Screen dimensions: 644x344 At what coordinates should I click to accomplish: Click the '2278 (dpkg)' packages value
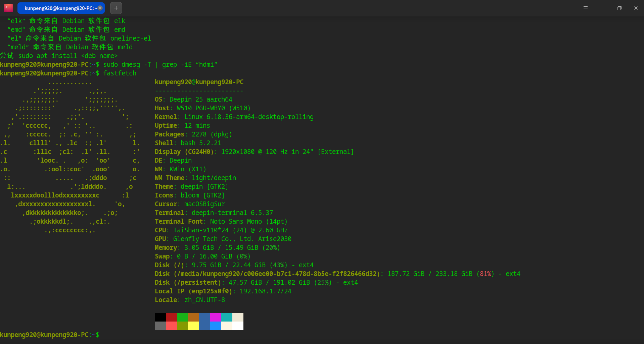coord(212,134)
